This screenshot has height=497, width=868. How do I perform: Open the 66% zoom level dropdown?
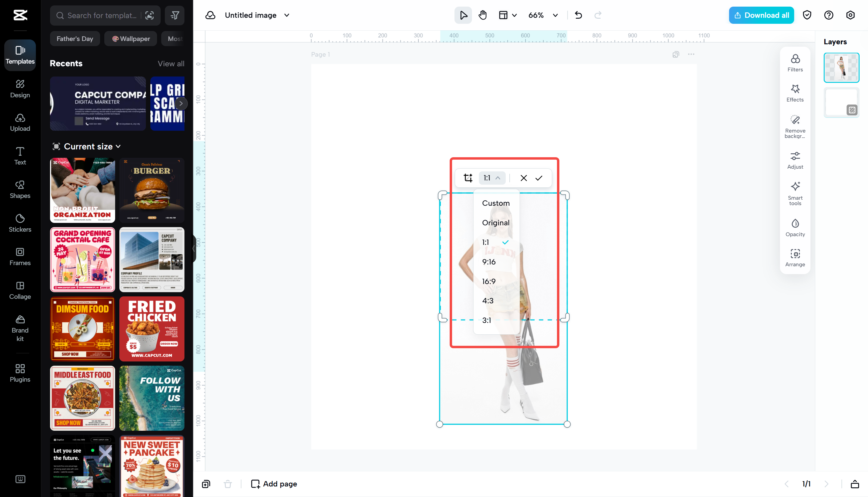[542, 15]
